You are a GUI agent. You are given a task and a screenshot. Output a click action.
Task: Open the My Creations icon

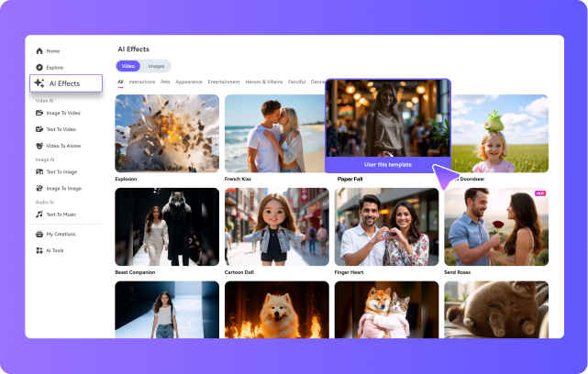coord(39,235)
